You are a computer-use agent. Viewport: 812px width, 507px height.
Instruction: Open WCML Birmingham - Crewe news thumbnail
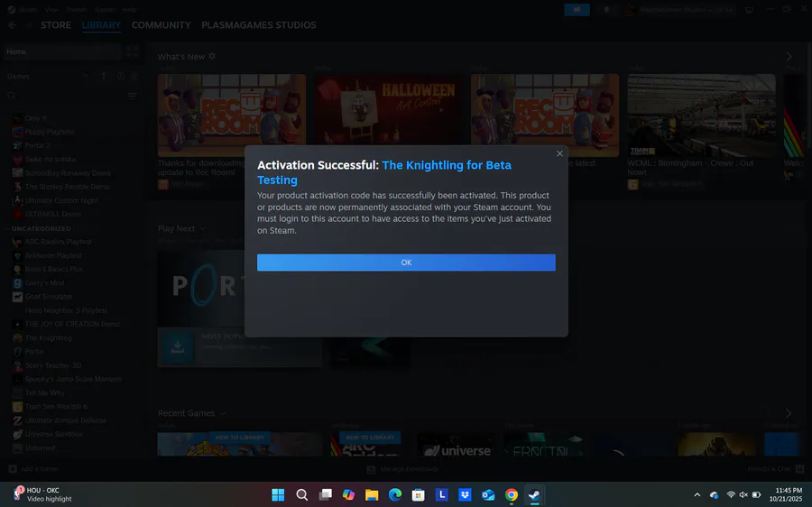[x=701, y=115]
